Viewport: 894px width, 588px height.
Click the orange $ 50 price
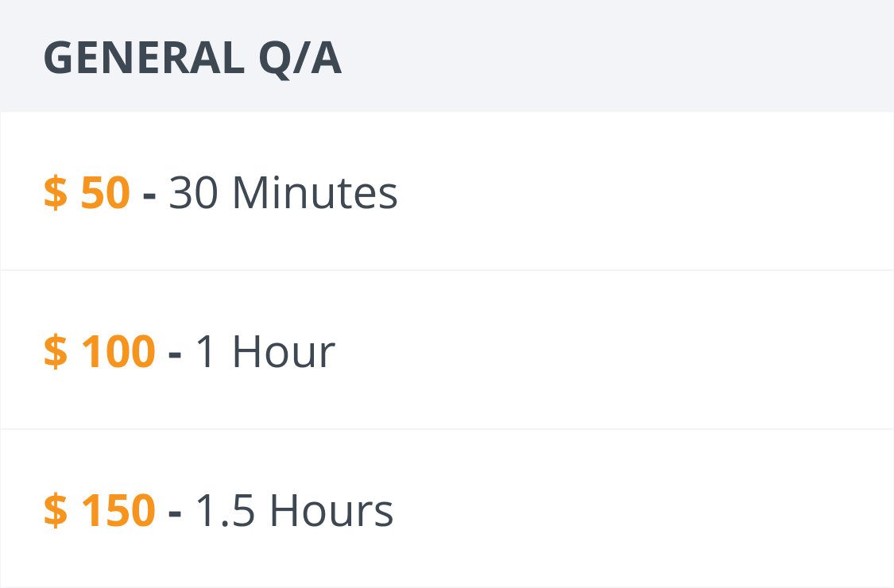pyautogui.click(x=87, y=193)
